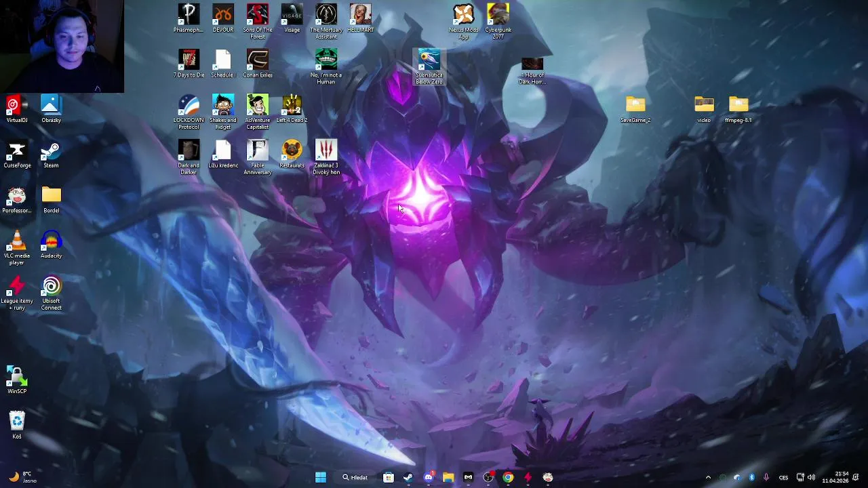Select the Left 4 Dead 2 icon
The image size is (868, 488).
292,108
